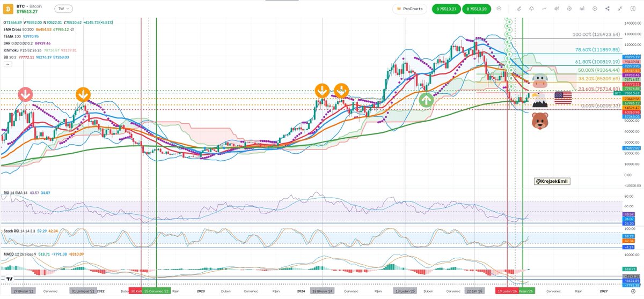
Task: Click the 50.00% (93064.44) Fibonacci label
Action: pos(599,70)
